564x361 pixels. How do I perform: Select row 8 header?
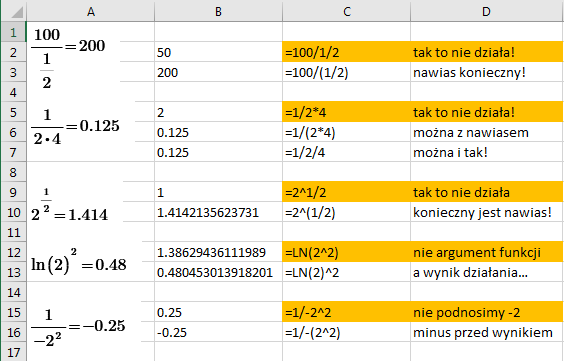click(14, 172)
